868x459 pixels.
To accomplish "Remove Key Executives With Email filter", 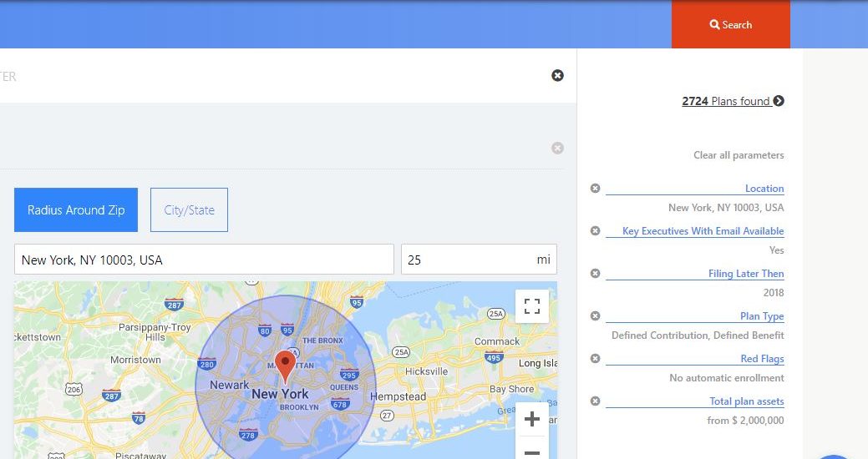I will (595, 231).
